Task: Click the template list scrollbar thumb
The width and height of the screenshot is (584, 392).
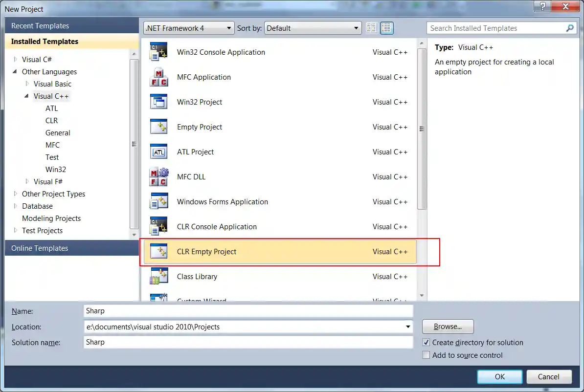Action: click(x=422, y=129)
